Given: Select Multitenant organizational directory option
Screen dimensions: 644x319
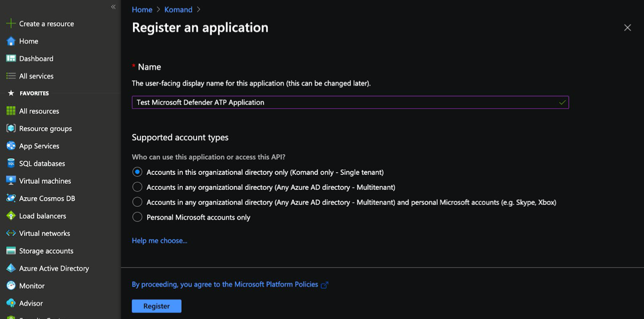Looking at the screenshot, I should (x=137, y=187).
